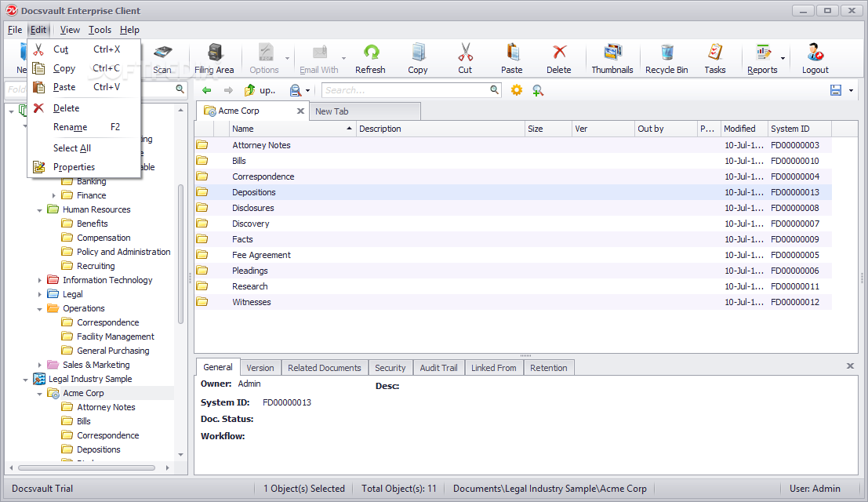
Task: Click the advanced search magnifier icon
Action: coord(538,90)
